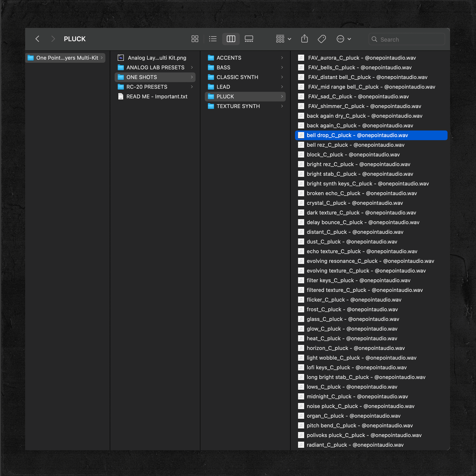Open the Tags editor icon
476x476 pixels.
[x=322, y=39]
